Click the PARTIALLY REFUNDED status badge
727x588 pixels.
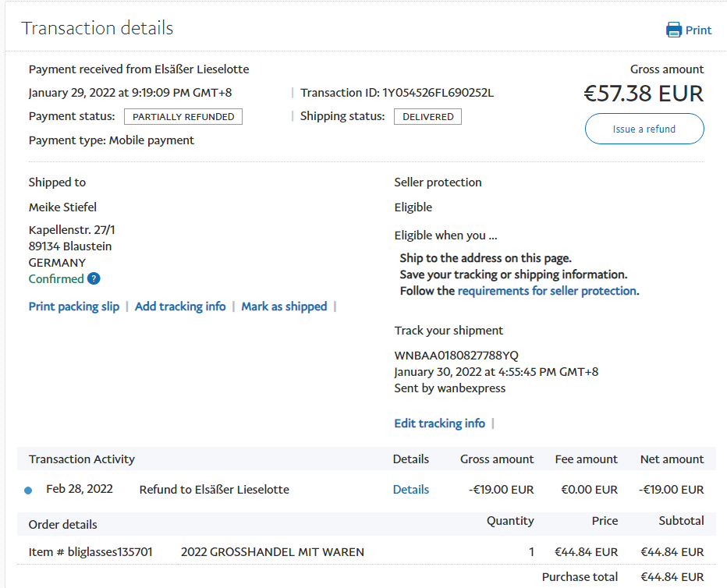(x=183, y=117)
